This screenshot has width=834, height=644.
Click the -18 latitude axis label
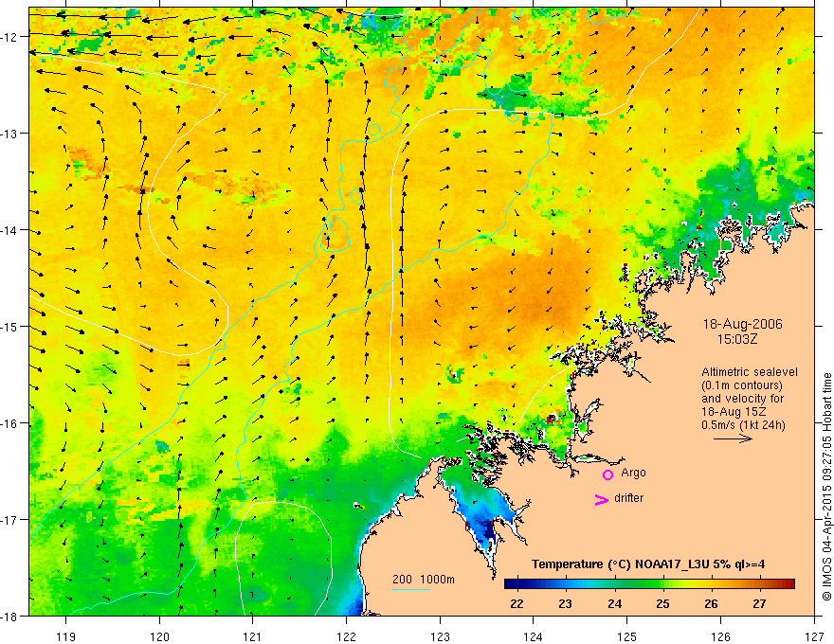(10, 616)
